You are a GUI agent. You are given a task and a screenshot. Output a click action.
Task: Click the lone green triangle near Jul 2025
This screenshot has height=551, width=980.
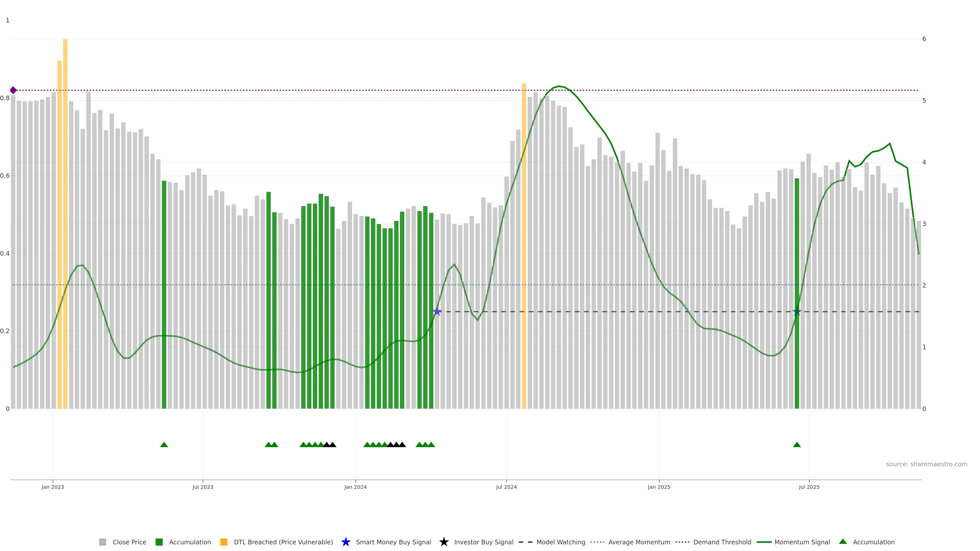797,445
